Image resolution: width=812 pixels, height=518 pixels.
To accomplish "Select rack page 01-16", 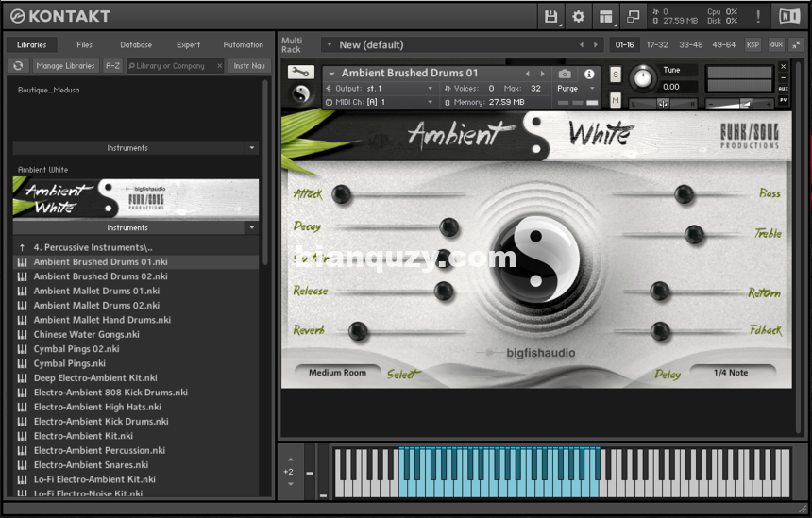I will [624, 45].
